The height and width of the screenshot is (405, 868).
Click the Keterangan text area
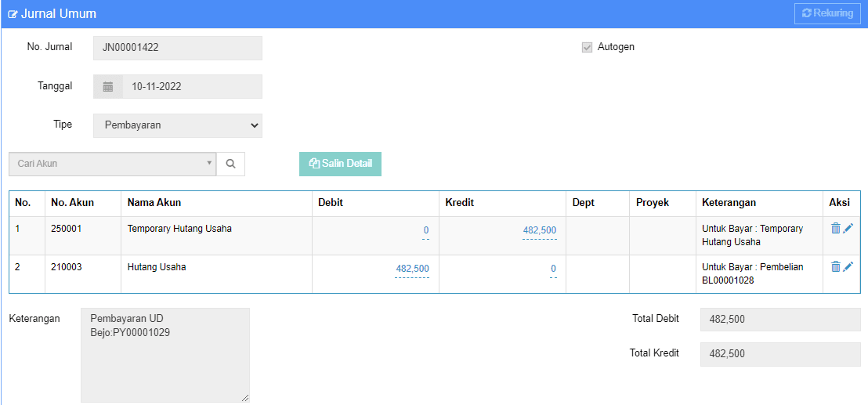coord(165,355)
